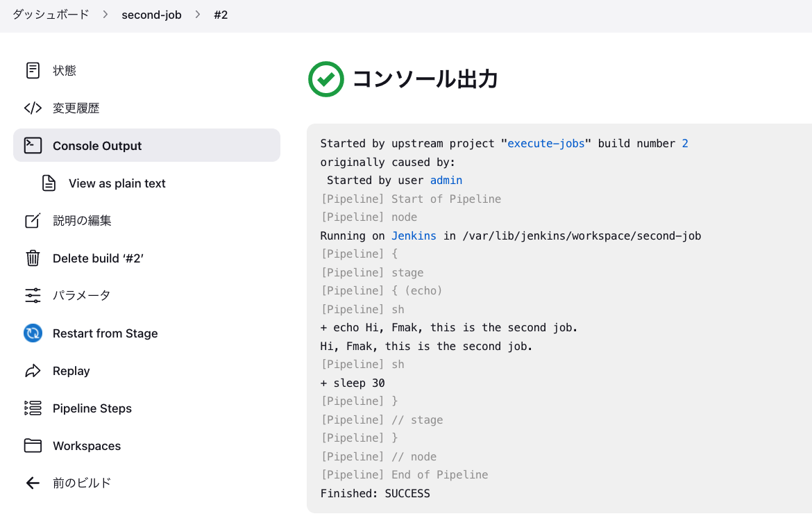Follow the Jenkins node link
This screenshot has width=812, height=532.
coord(414,236)
